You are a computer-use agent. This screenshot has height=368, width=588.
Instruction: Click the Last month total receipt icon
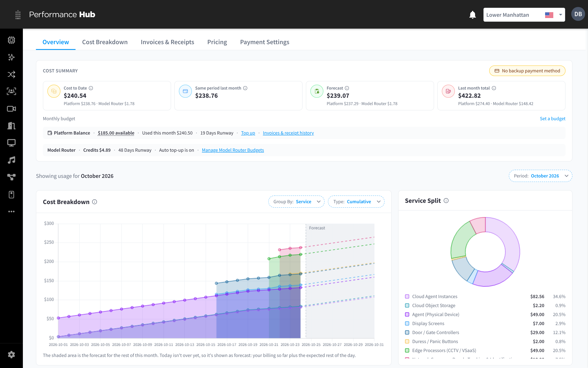448,91
